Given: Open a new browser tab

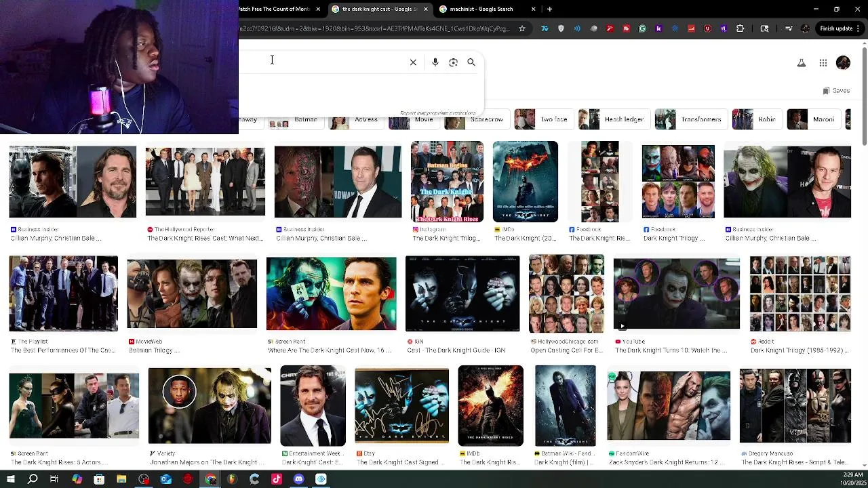Looking at the screenshot, I should [x=549, y=9].
